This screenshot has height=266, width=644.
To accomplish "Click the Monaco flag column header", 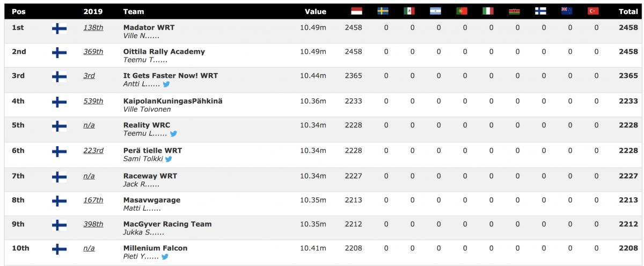I will pyautogui.click(x=356, y=11).
